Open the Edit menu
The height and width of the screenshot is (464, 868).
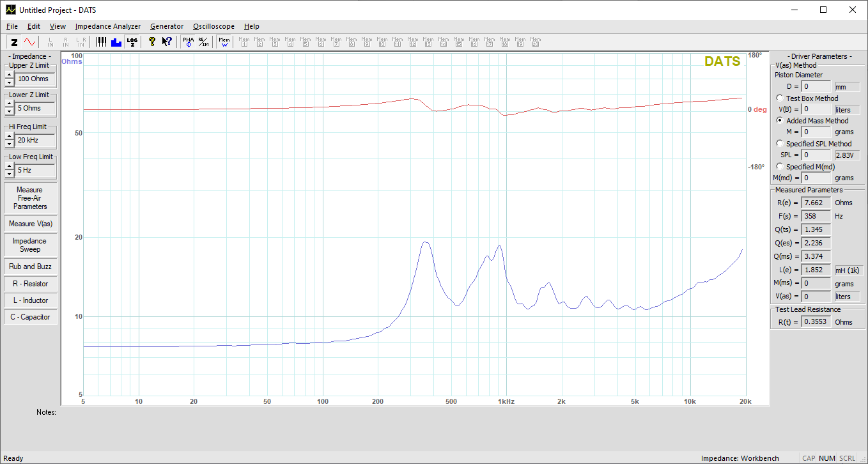(x=34, y=26)
